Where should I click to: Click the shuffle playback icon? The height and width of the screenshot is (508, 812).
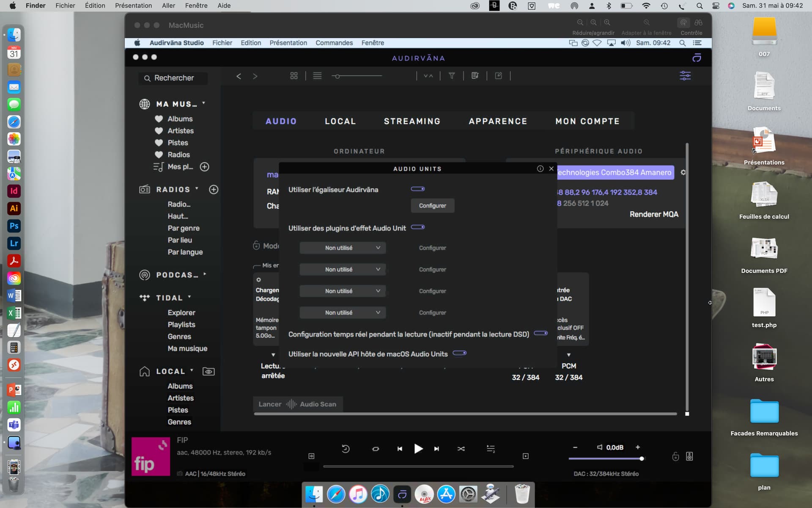(461, 449)
